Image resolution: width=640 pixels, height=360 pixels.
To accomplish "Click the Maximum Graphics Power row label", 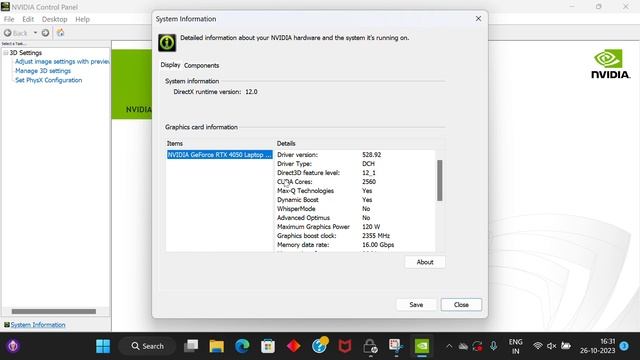I will 313,227.
